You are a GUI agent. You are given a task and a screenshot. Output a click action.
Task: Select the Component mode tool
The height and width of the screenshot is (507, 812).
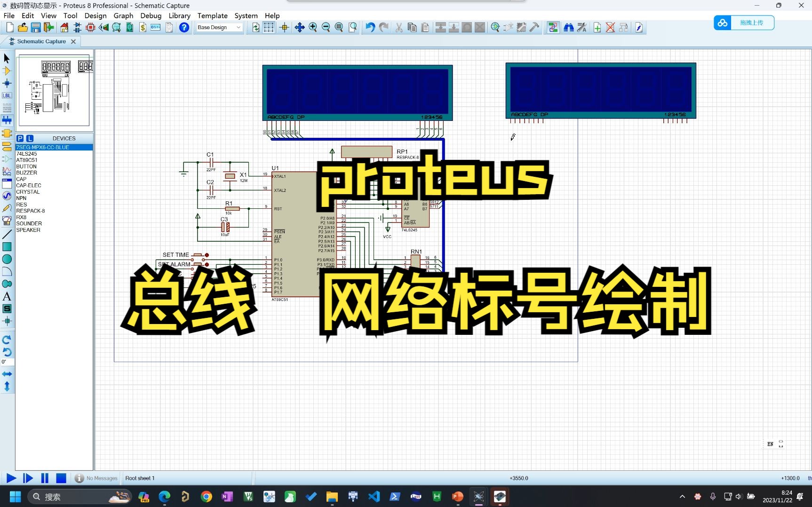[7, 70]
